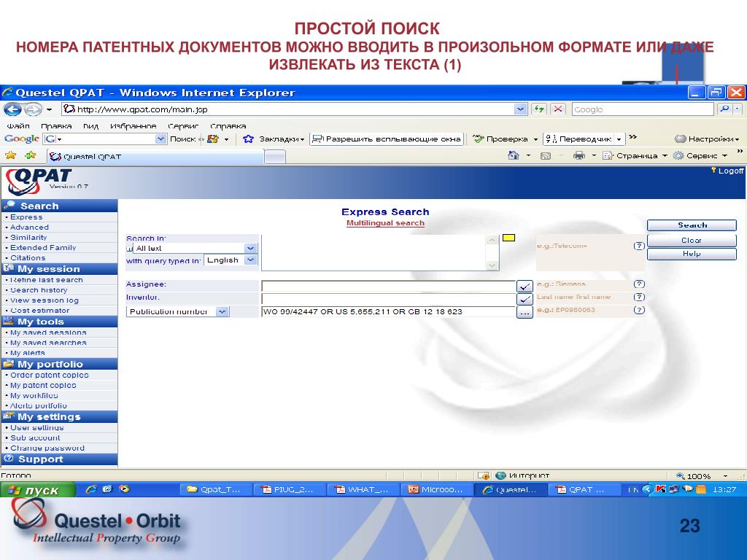This screenshot has height=560, width=747.
Task: Click the Clear button
Action: point(692,241)
